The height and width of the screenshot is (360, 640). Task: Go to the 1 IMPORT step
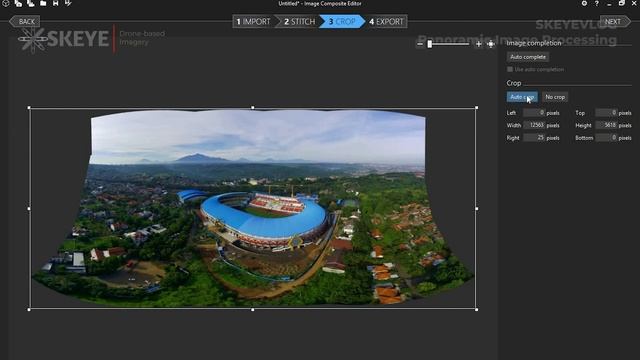253,22
